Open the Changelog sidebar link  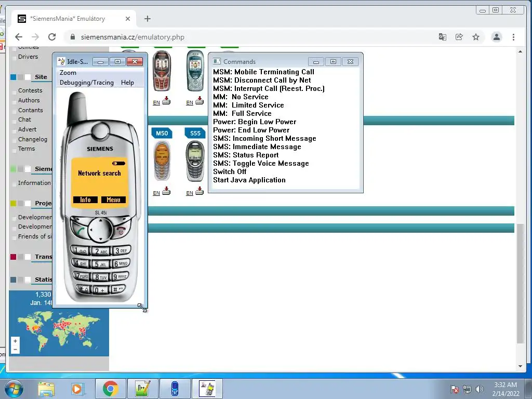coord(33,139)
